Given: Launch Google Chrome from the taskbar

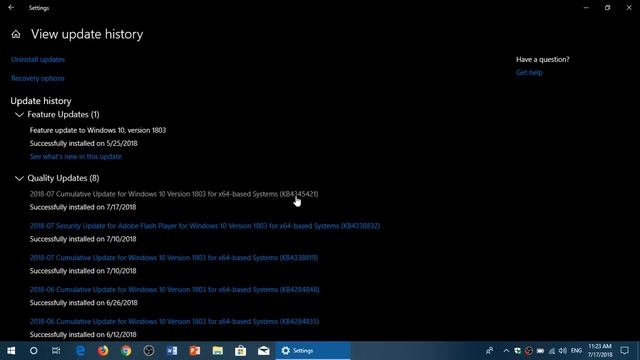Looking at the screenshot, I should tap(126, 351).
